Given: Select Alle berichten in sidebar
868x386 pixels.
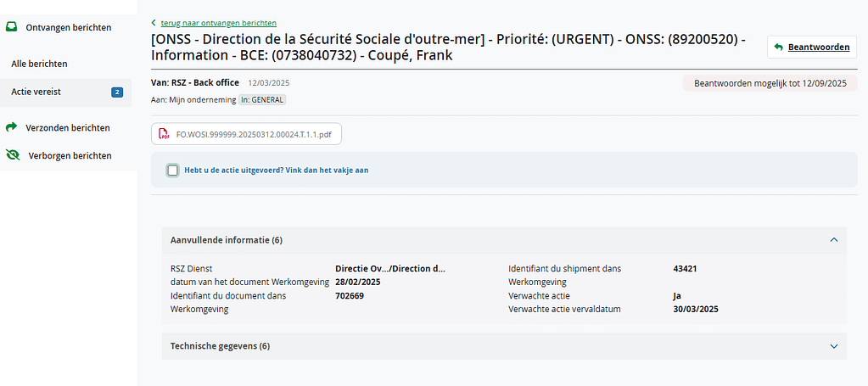Looking at the screenshot, I should tap(39, 64).
